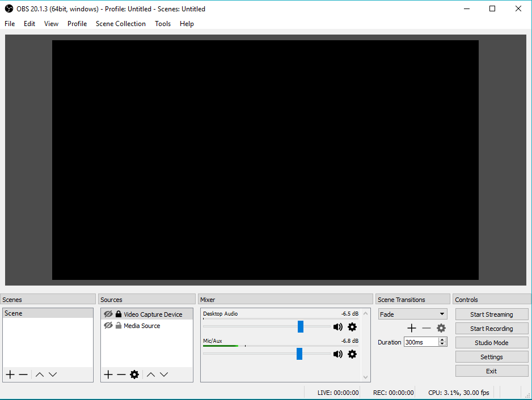This screenshot has height=400, width=532.
Task: Click Start Recording
Action: click(x=492, y=329)
